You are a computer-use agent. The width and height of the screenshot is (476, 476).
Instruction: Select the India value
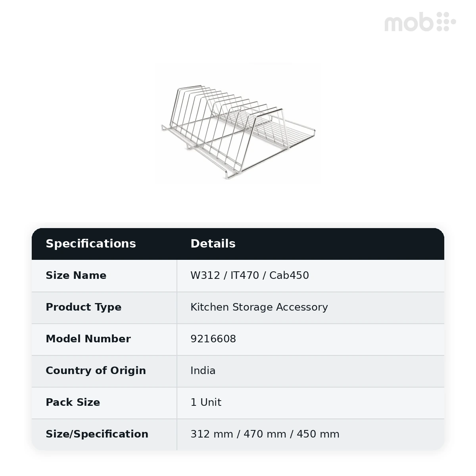point(203,370)
